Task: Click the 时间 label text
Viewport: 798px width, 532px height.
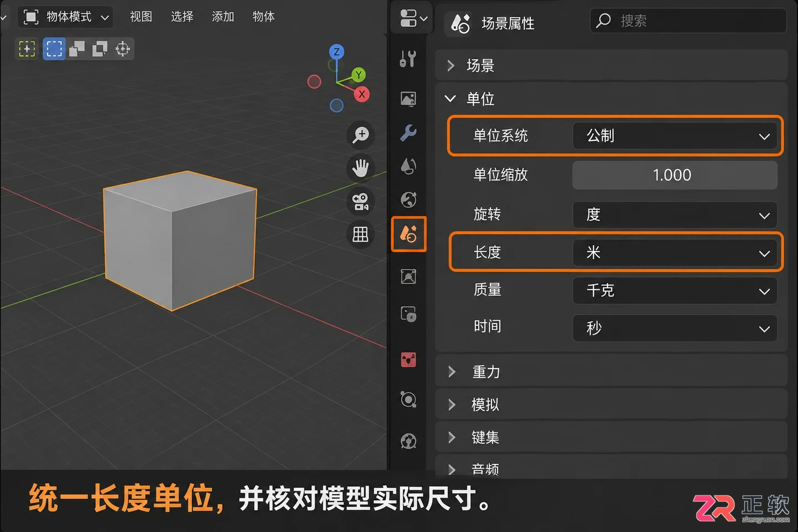Action: (487, 326)
